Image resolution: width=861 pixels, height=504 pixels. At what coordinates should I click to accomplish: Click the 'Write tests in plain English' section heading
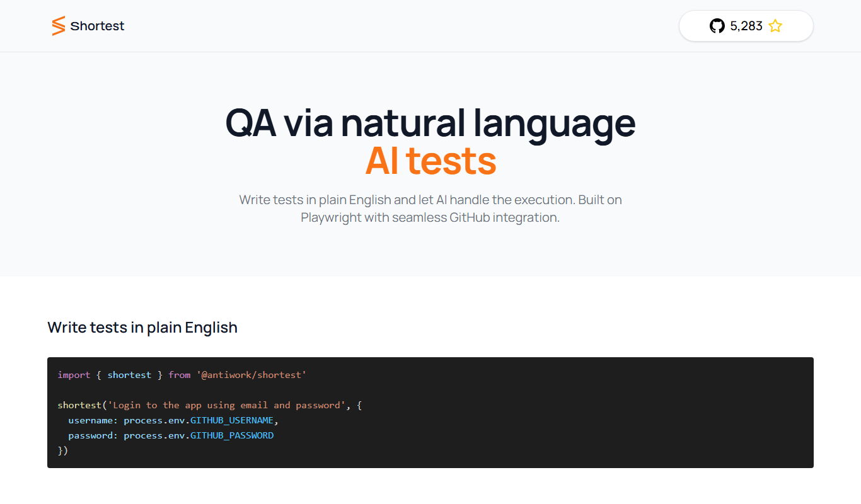[142, 328]
